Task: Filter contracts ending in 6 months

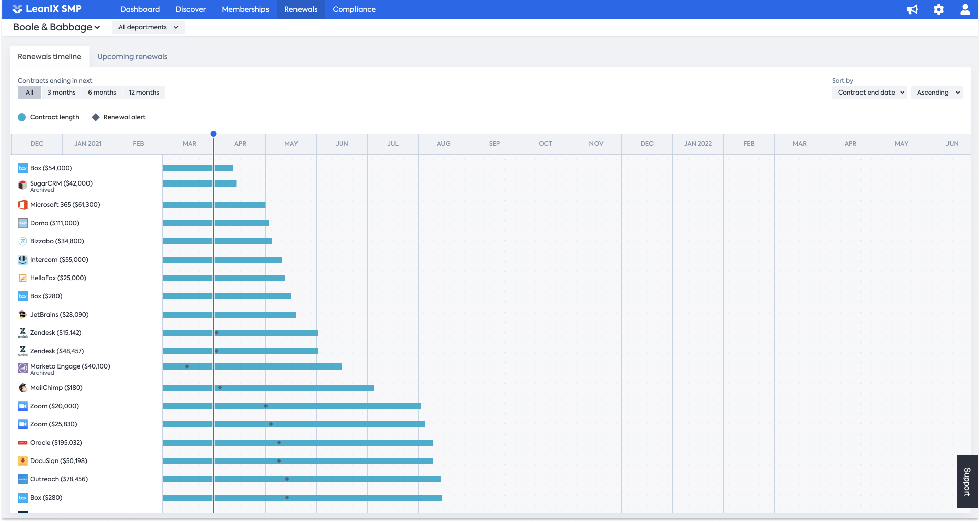Action: (x=102, y=93)
